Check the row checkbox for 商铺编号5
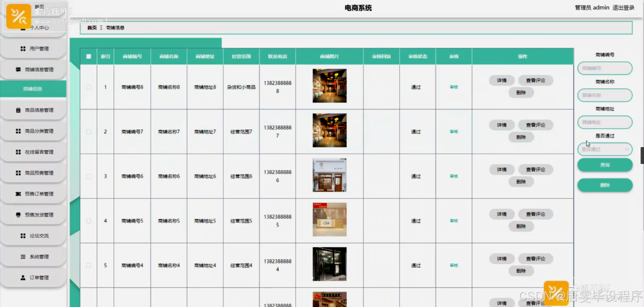The image size is (644, 307). [x=89, y=221]
